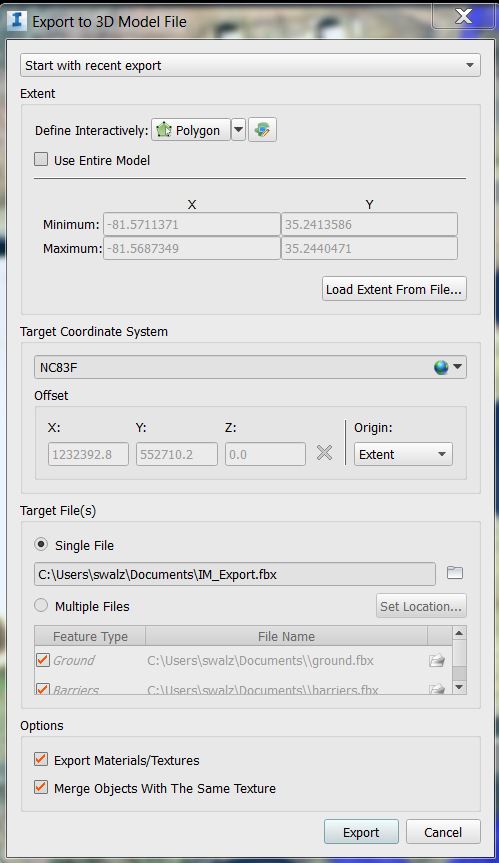Click the Feature Type column header
This screenshot has width=499, height=863.
(90, 636)
